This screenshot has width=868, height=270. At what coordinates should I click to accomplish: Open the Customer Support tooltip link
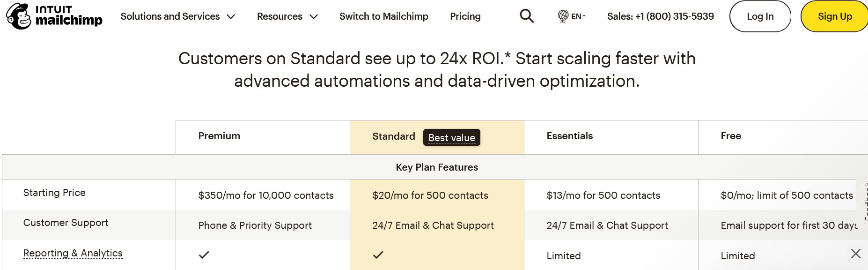tap(66, 223)
